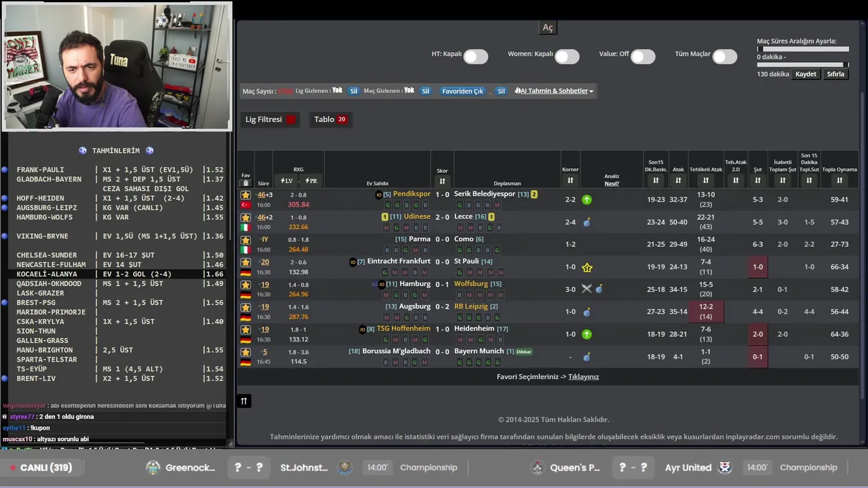Toggle favorite star for Udinese row
The height and width of the screenshot is (488, 868).
coord(245,218)
